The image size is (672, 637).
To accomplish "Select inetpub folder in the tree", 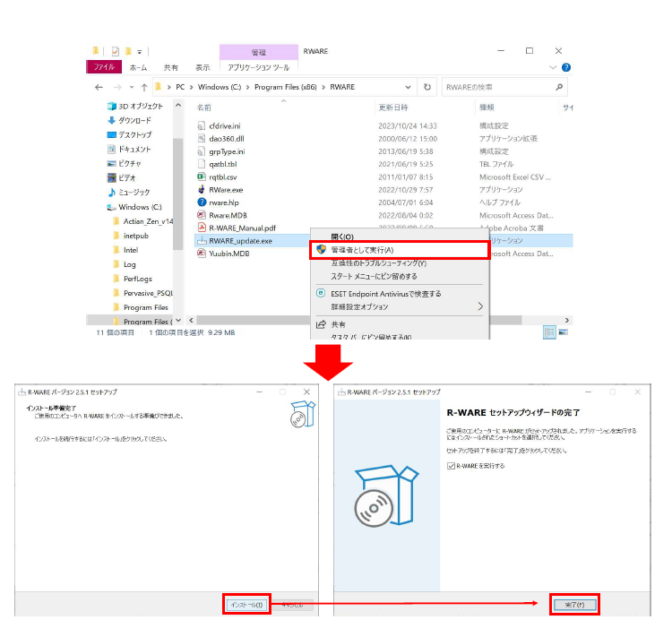I will [131, 236].
